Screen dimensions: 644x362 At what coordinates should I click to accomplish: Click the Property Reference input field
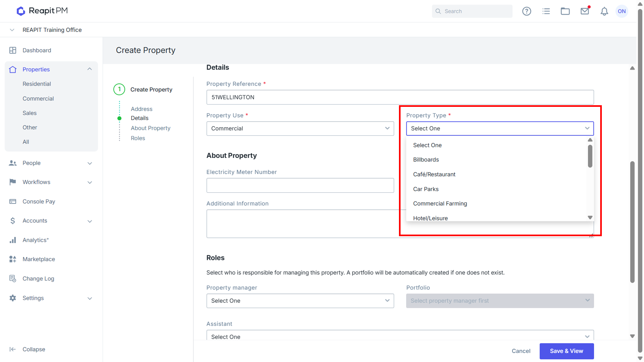point(400,97)
